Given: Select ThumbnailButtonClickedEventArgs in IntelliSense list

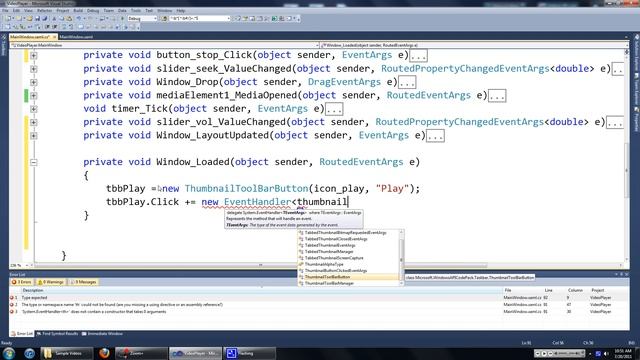Looking at the screenshot, I should 349,271.
